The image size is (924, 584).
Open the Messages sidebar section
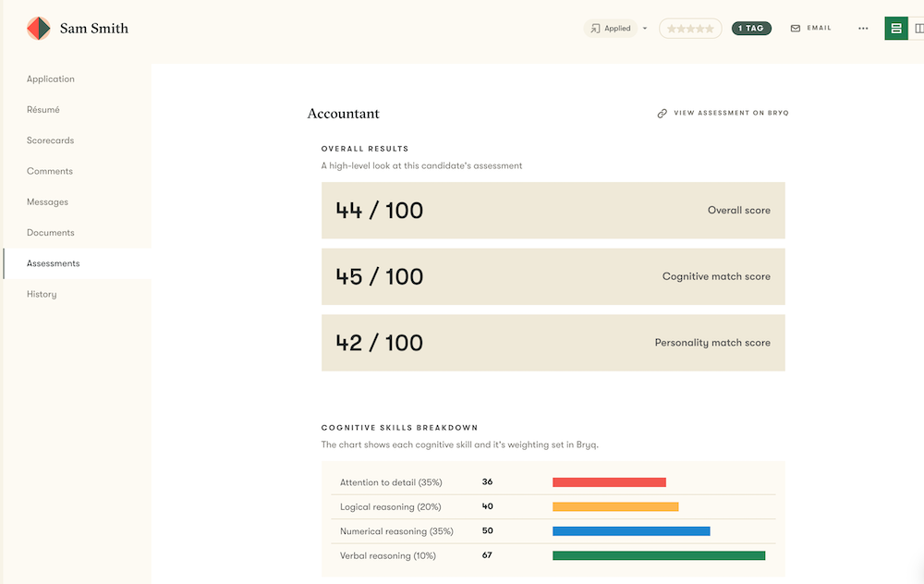tap(47, 202)
